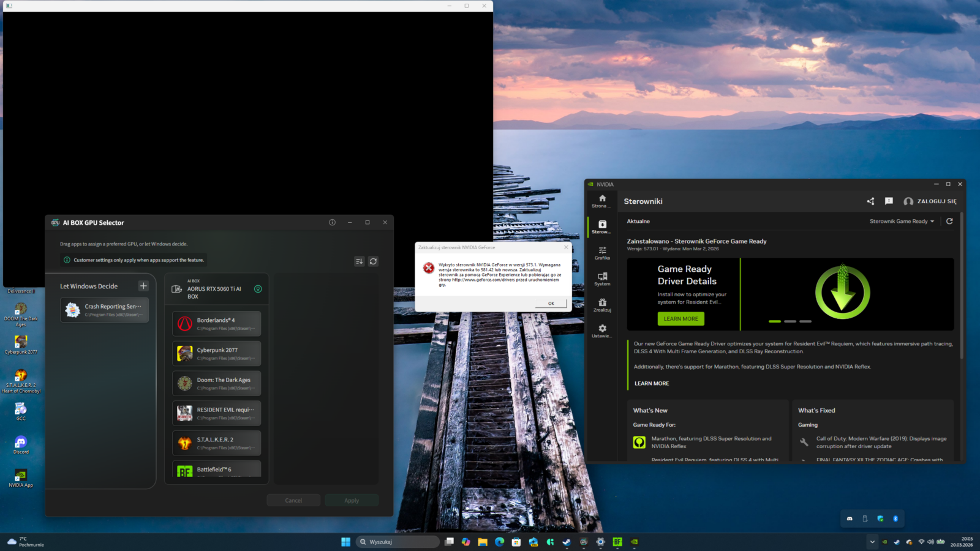The height and width of the screenshot is (551, 980).
Task: Open the feedback icon next to Zaloguj się
Action: (889, 201)
